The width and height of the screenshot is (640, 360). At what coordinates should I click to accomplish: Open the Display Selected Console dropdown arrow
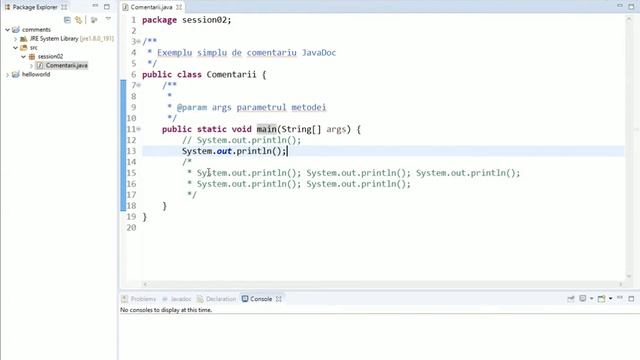coord(591,299)
